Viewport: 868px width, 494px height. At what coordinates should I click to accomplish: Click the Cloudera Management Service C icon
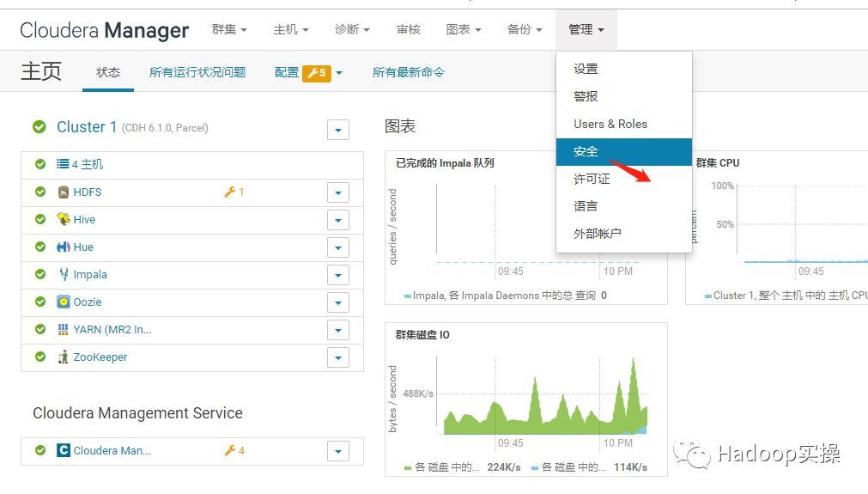click(64, 450)
